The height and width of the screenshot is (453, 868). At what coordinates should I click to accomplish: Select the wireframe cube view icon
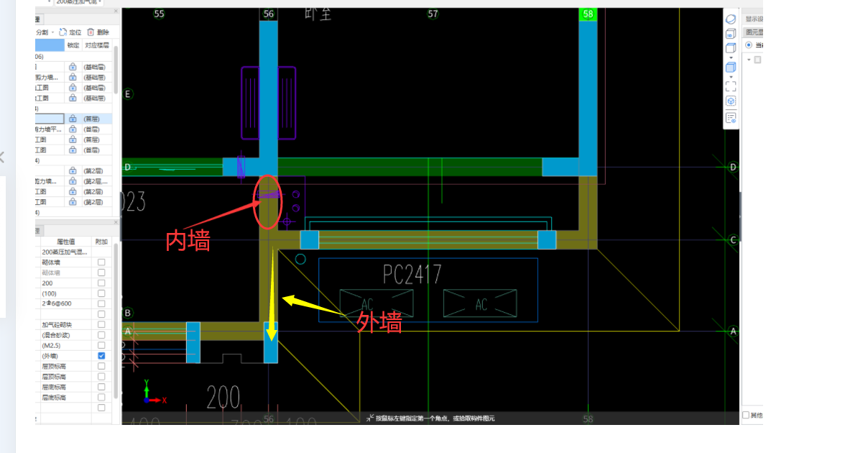pyautogui.click(x=731, y=47)
